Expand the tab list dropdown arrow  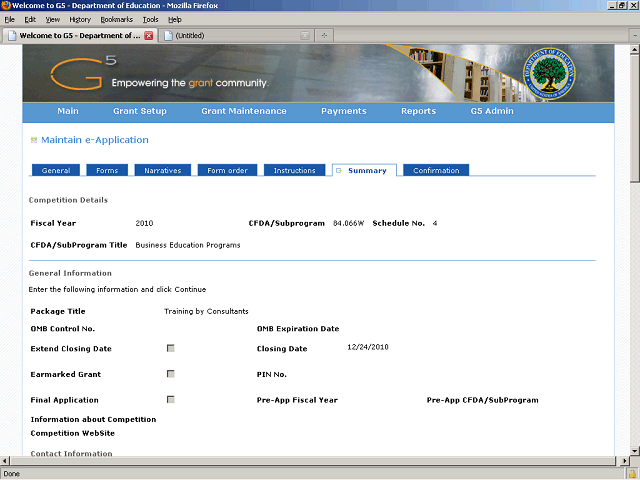[x=635, y=36]
